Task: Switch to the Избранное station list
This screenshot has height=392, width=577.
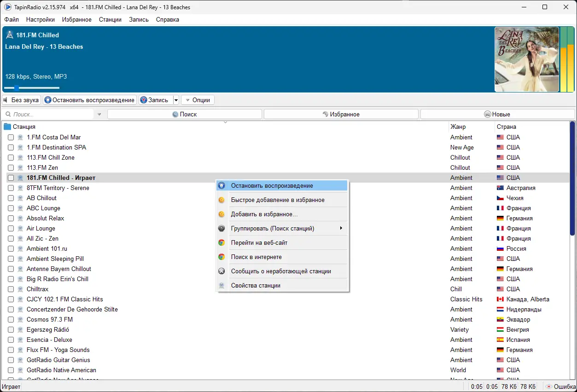Action: 341,114
